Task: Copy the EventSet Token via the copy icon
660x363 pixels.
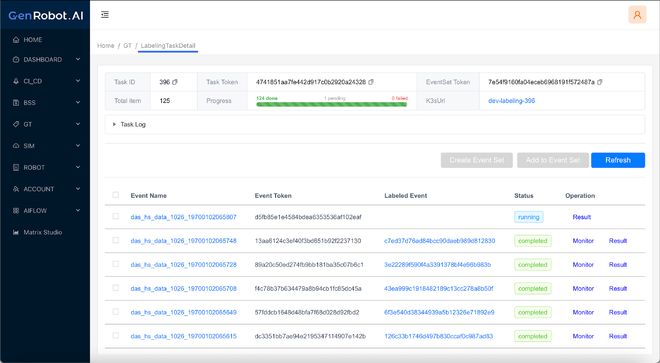Action: [x=599, y=82]
